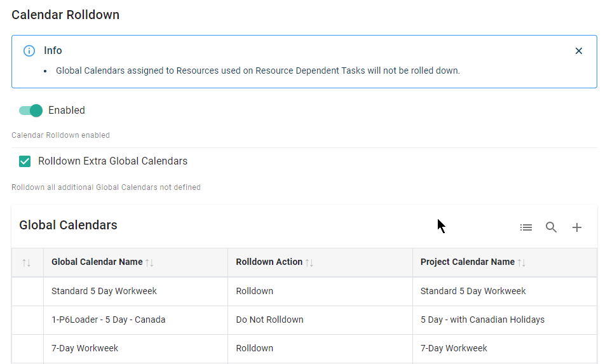Select the Standard 5 Day Workweek global calendar cell
The height and width of the screenshot is (364, 610).
(104, 291)
